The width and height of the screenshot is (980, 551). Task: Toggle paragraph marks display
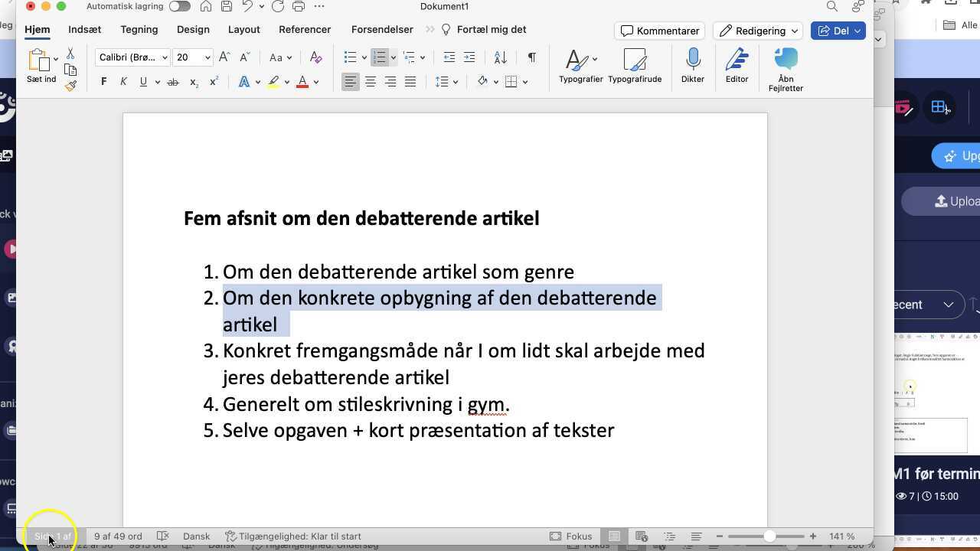tap(533, 57)
